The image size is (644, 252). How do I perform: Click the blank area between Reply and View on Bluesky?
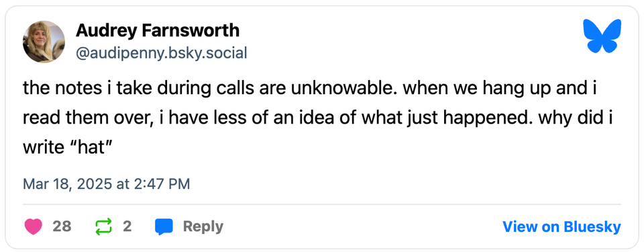coord(363,227)
